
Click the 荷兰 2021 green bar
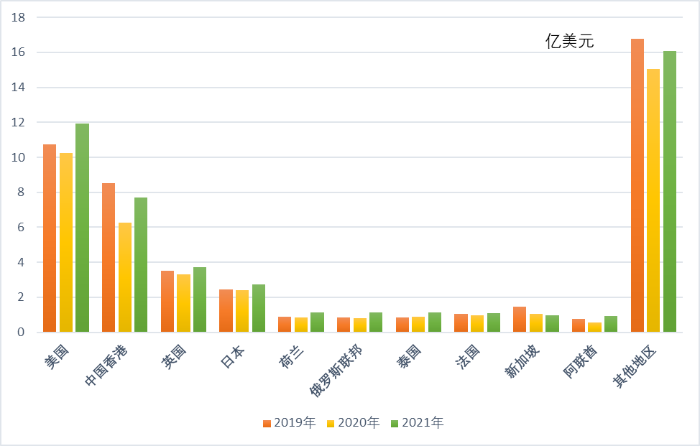point(317,322)
